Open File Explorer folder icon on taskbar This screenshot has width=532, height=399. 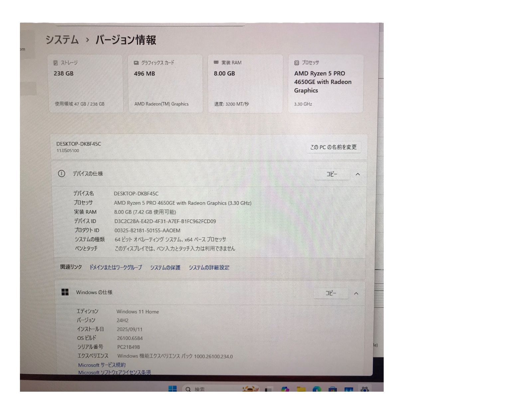[301, 389]
